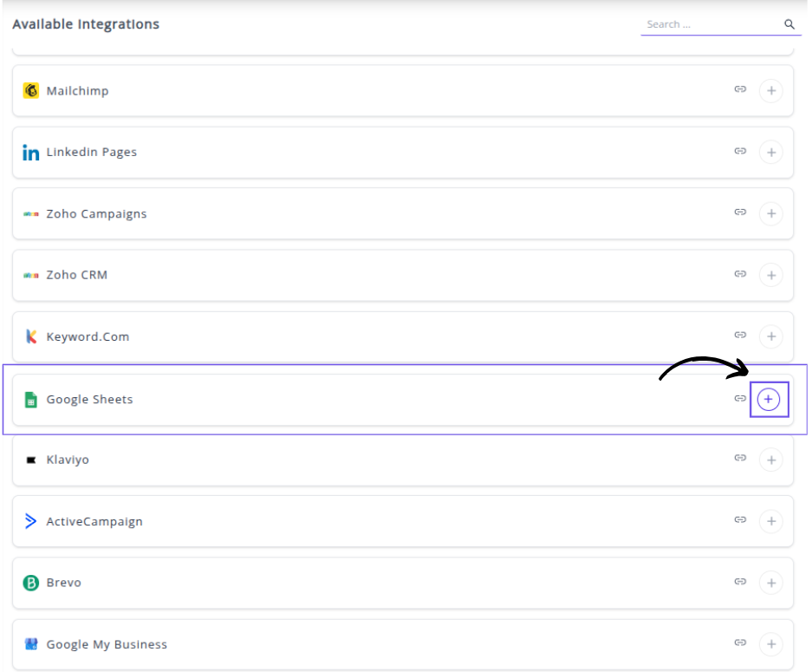Click the link icon beside Zoho CRM
Viewport: 812px width, 672px height.
pos(740,274)
